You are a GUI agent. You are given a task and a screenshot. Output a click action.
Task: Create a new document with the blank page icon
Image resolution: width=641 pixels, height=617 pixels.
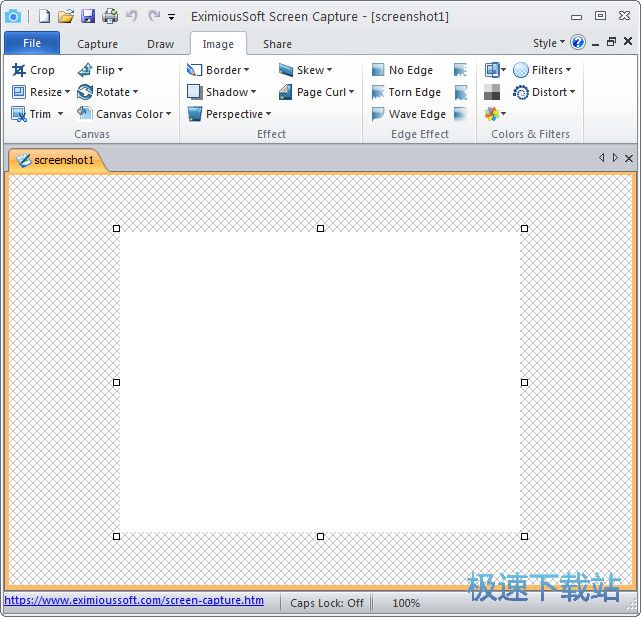point(44,16)
